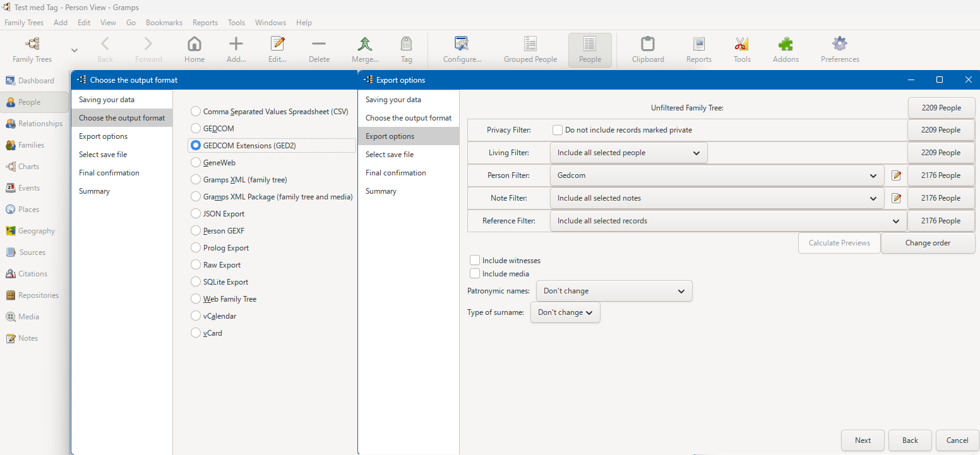This screenshot has height=455, width=980.
Task: Open the Person Filter Gedcom dropdown
Action: pyautogui.click(x=717, y=175)
